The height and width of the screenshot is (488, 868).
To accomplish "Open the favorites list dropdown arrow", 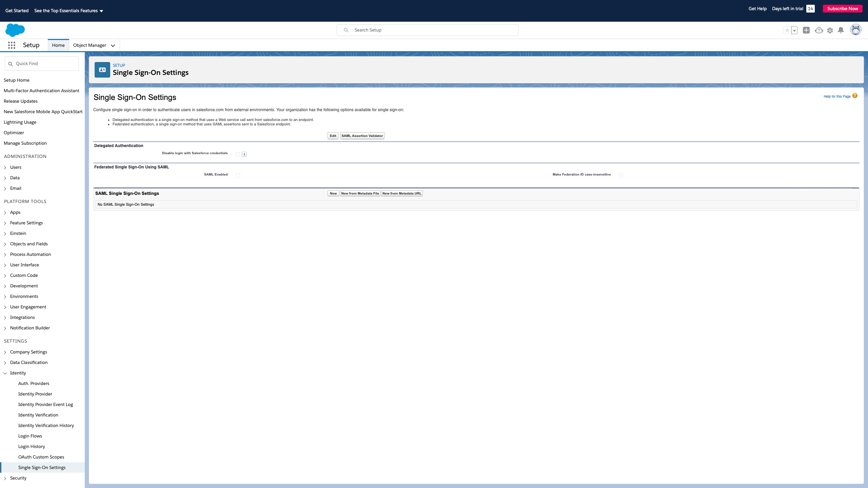I will click(794, 30).
